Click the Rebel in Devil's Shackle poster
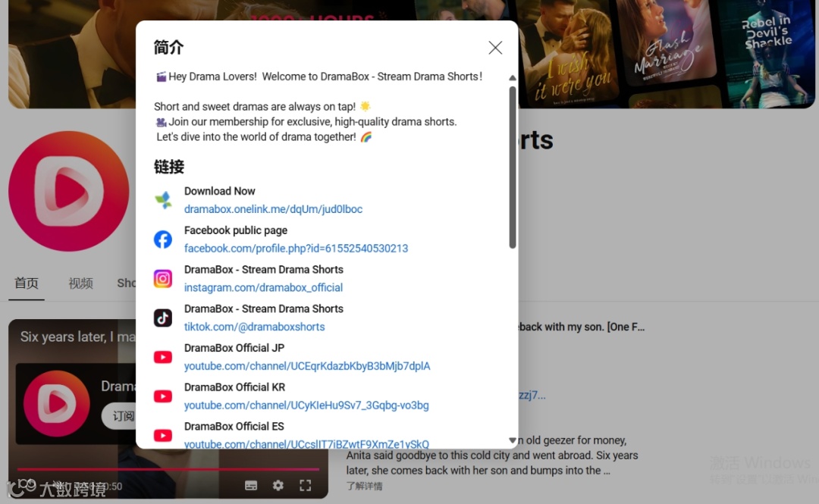819x504 pixels. [767, 52]
